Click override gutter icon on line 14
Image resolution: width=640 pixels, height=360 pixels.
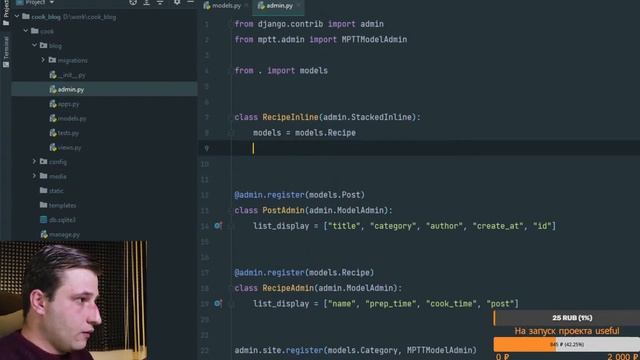[x=218, y=225]
